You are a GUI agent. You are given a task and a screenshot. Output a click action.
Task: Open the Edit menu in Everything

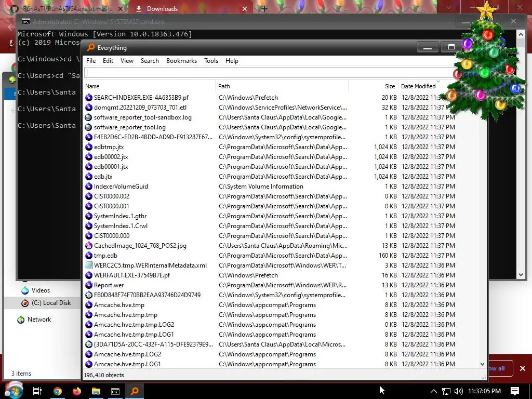[108, 61]
